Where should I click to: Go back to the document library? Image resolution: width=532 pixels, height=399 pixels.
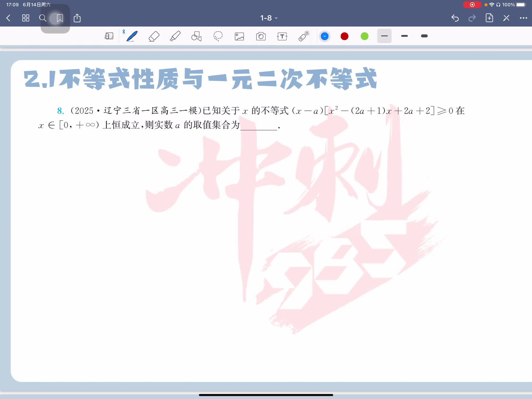click(8, 18)
